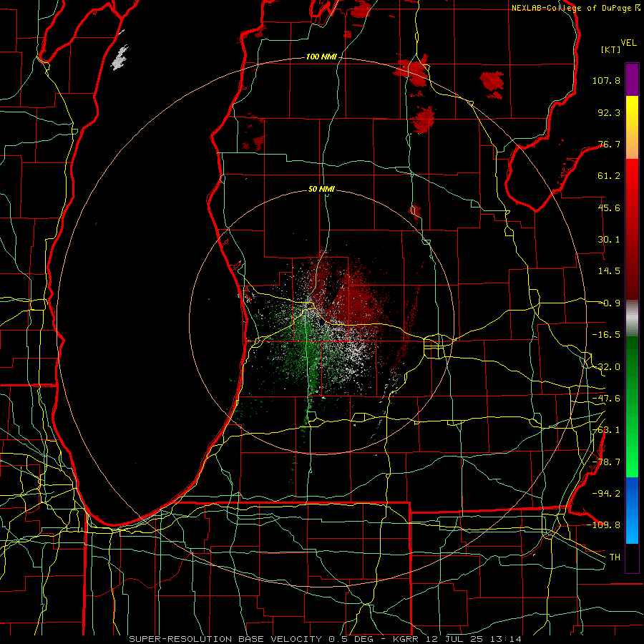Image resolution: width=644 pixels, height=644 pixels.
Task: Click the TH threshold label
Action: tap(615, 557)
